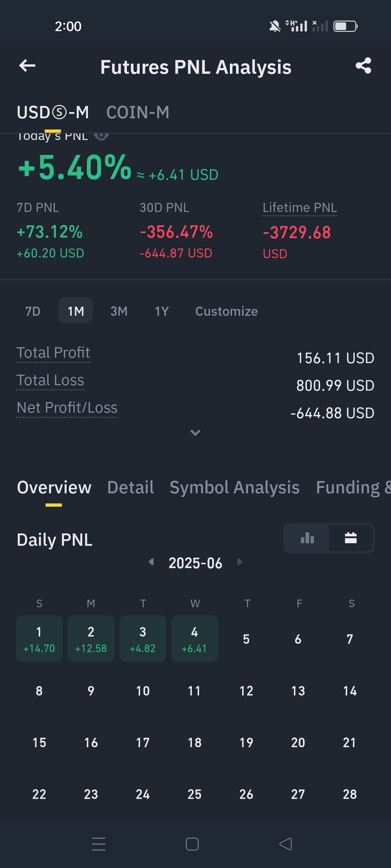Viewport: 391px width, 868px height.
Task: Tap Android recent apps menu icon
Action: 99,844
